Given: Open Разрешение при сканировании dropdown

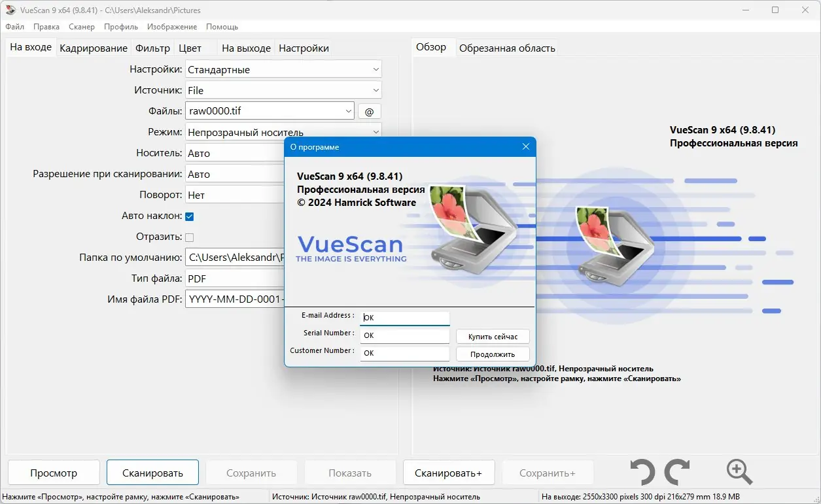Looking at the screenshot, I should tap(234, 174).
